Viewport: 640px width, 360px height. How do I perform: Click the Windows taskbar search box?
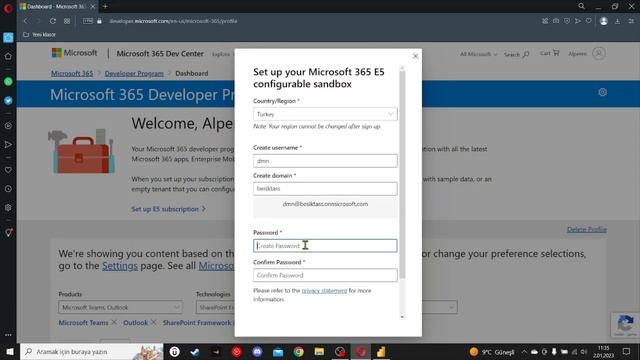point(91,351)
